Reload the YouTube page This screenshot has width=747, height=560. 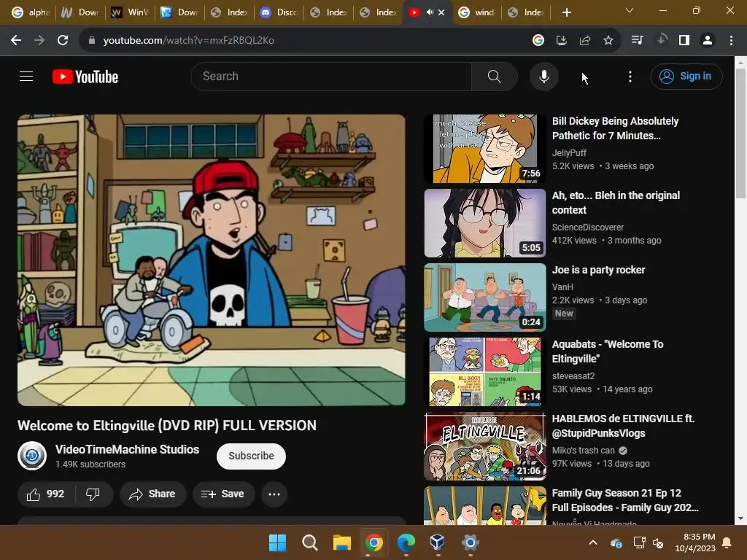[x=63, y=41]
